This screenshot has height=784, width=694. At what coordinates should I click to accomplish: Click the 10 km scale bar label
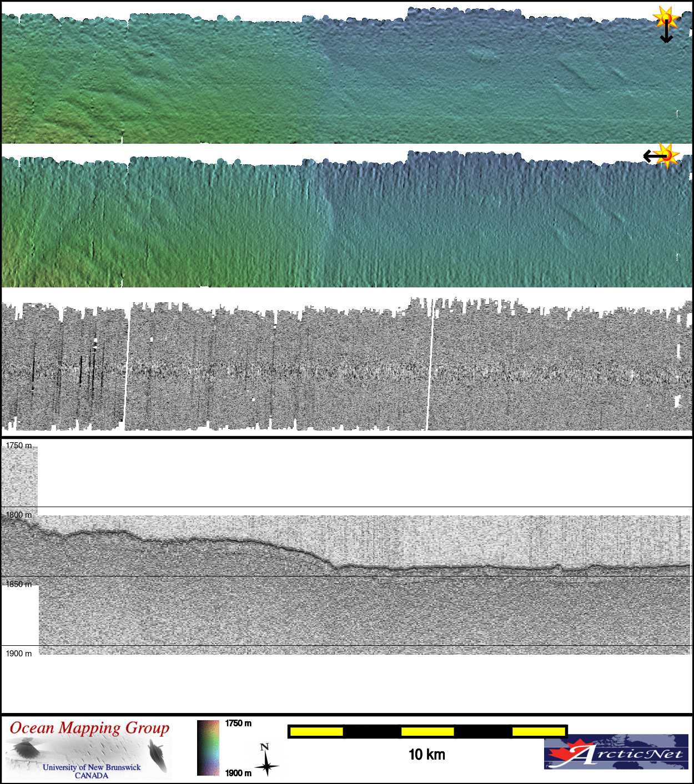tap(426, 755)
